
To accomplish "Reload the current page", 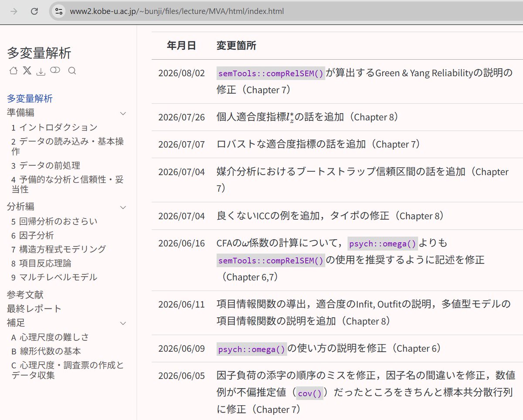I will 34,11.
